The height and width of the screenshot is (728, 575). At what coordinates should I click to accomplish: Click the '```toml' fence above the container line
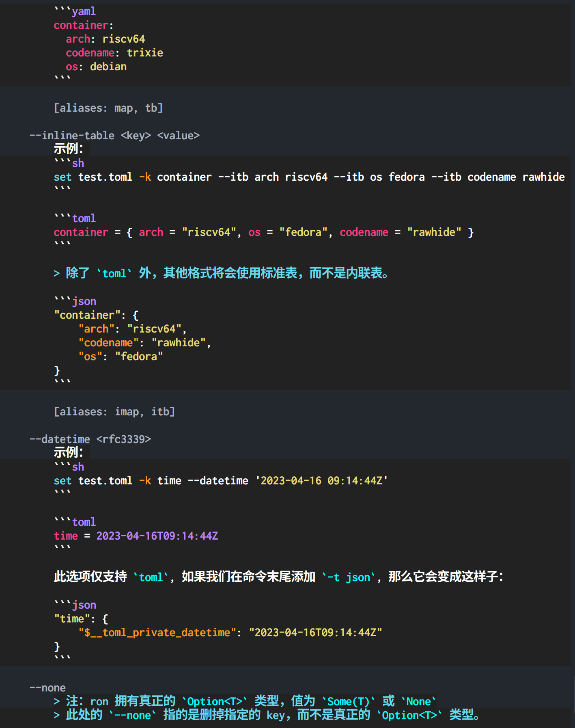[x=75, y=218]
